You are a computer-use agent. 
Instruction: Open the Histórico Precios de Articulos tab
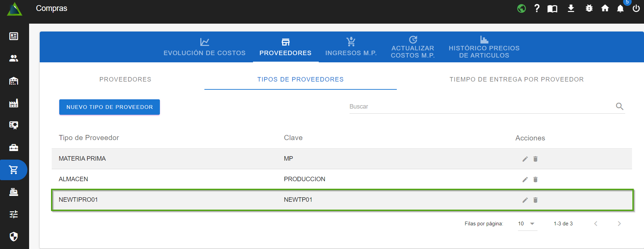(x=484, y=47)
